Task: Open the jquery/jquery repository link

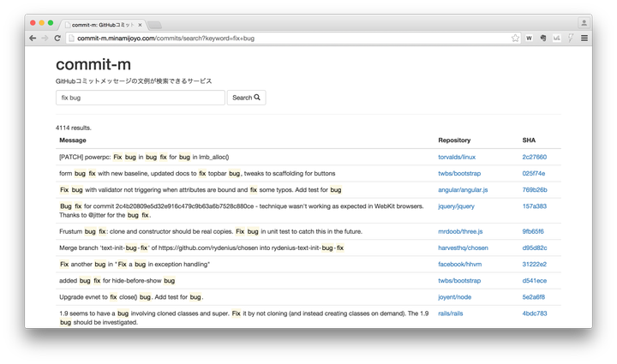Action: (456, 206)
